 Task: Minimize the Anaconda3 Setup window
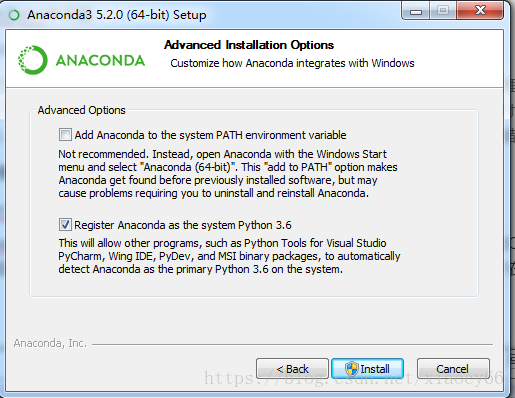click(x=416, y=11)
